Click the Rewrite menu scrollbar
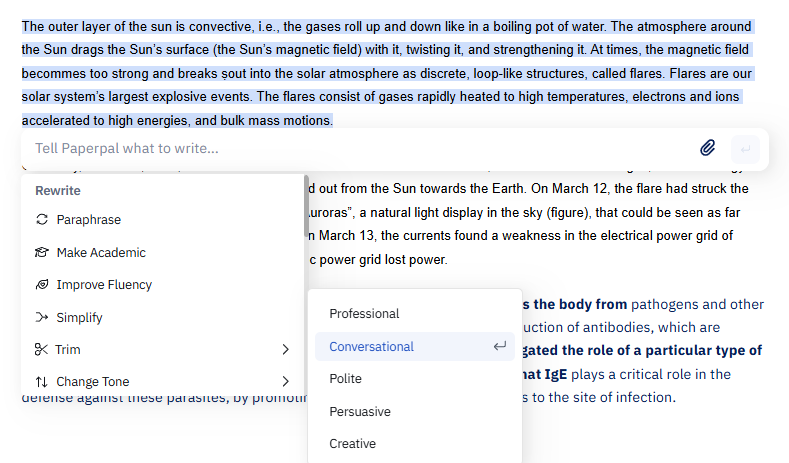The height and width of the screenshot is (463, 789). (x=306, y=206)
